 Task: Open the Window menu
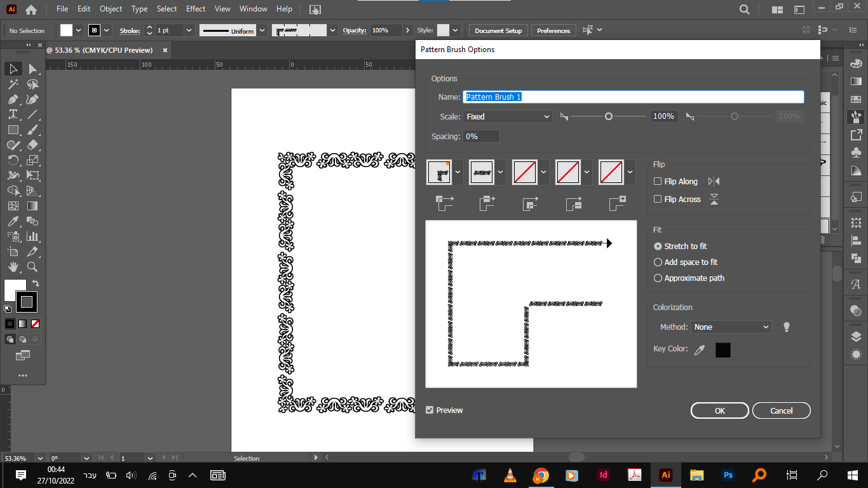click(x=253, y=9)
